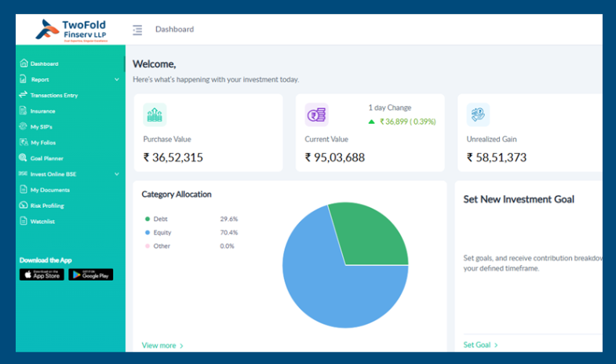Screen dimensions: 616x364
Task: Open the Watchlist menu item
Action: (x=42, y=221)
